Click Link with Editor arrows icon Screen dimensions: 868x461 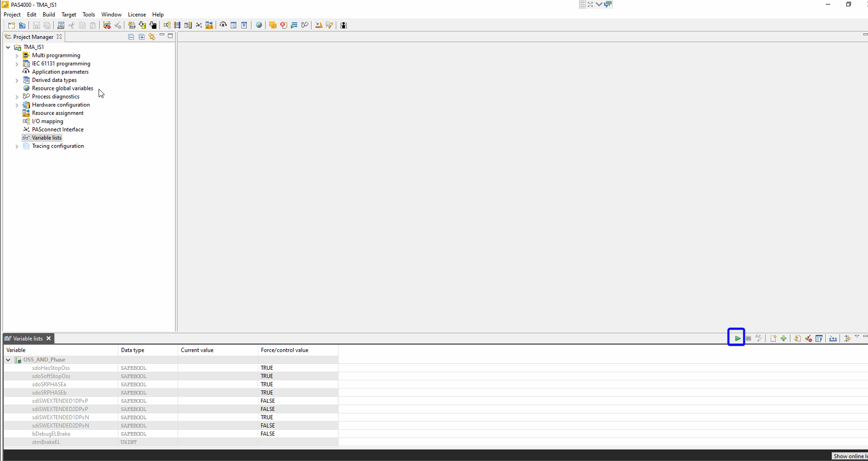click(152, 37)
